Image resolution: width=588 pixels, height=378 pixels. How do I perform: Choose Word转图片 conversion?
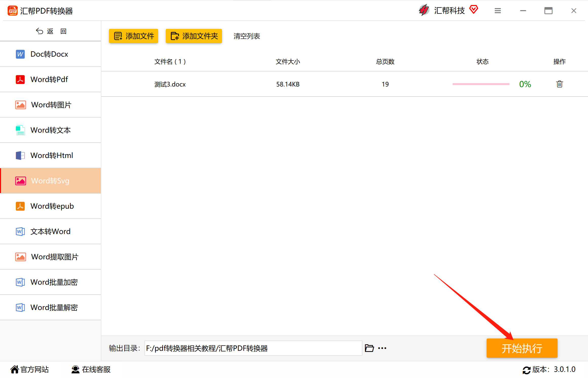(50, 105)
